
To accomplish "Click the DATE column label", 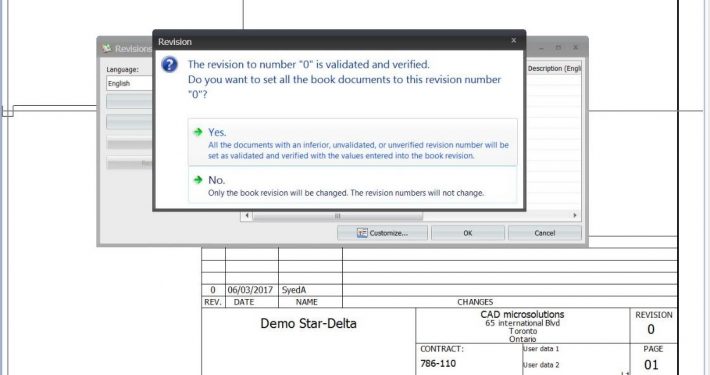I will coord(244,302).
